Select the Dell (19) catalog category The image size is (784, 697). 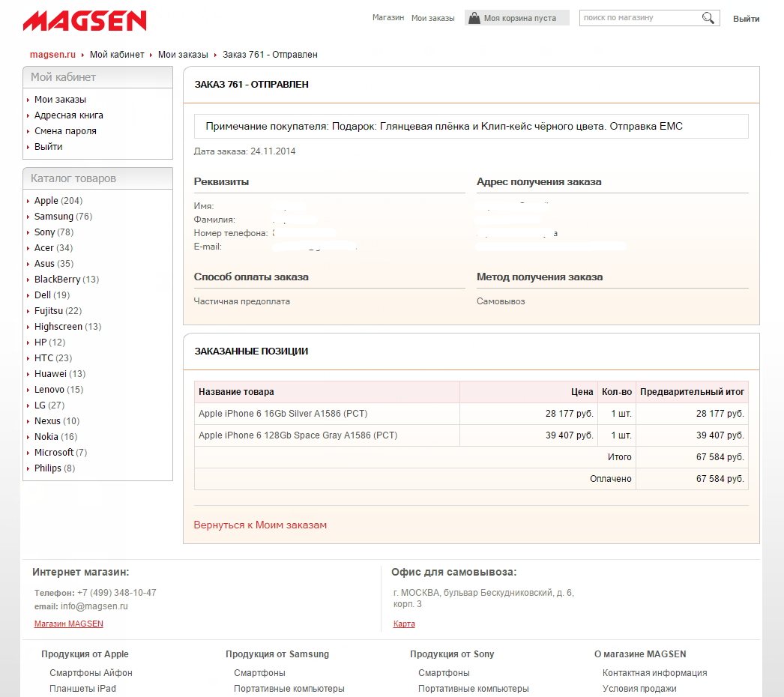coord(52,295)
